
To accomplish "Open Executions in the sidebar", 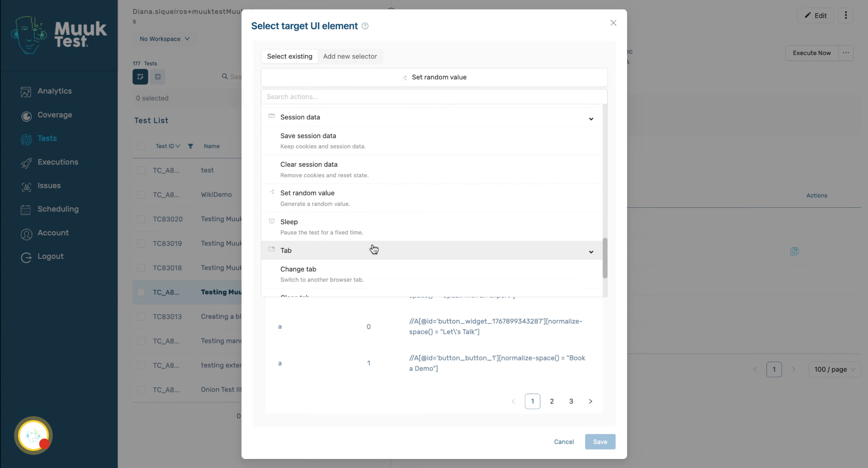I will [57, 162].
